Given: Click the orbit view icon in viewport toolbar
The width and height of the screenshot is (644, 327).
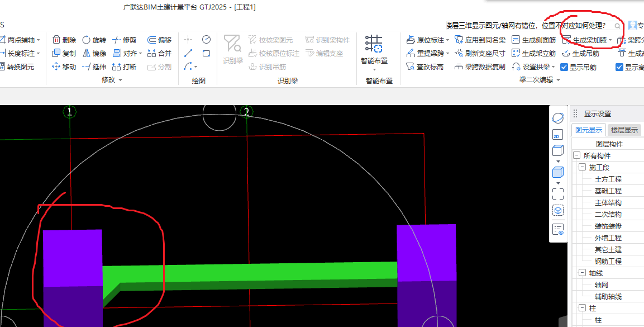Looking at the screenshot, I should pos(558,119).
